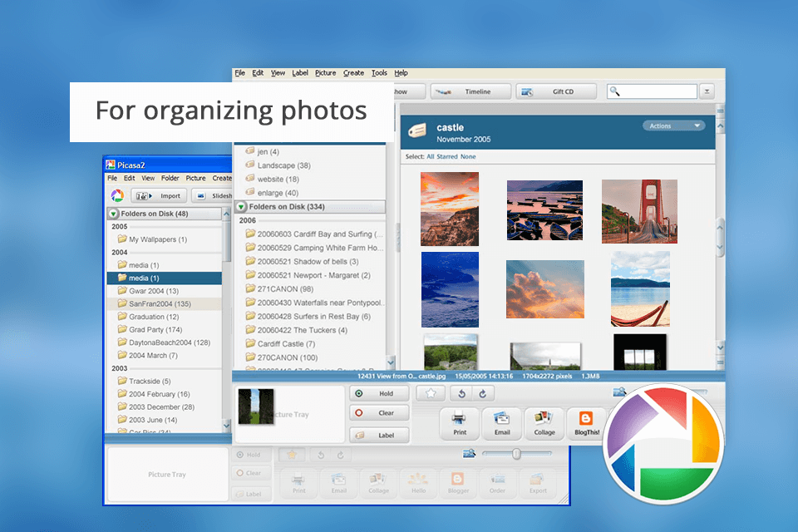Star the photo with star button

point(431,393)
